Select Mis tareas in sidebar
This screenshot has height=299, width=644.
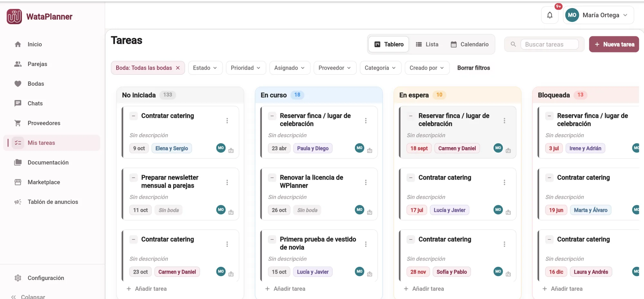point(52,143)
